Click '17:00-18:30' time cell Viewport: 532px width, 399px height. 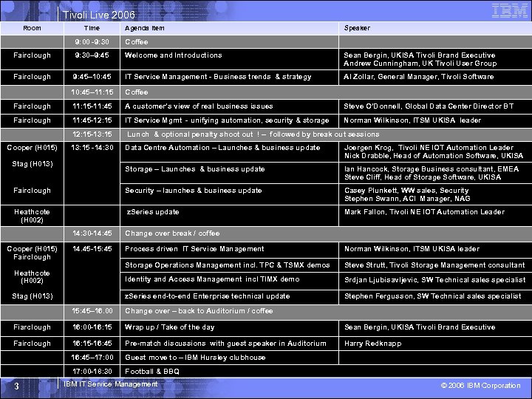[92, 372]
